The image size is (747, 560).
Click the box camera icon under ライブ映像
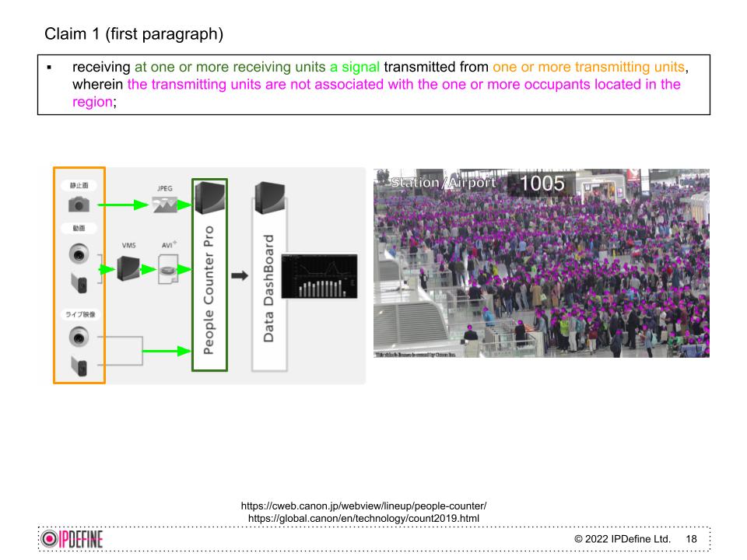(x=79, y=366)
